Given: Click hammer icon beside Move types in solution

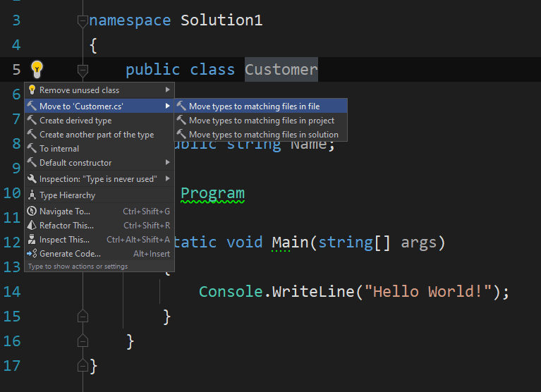Looking at the screenshot, I should (181, 134).
